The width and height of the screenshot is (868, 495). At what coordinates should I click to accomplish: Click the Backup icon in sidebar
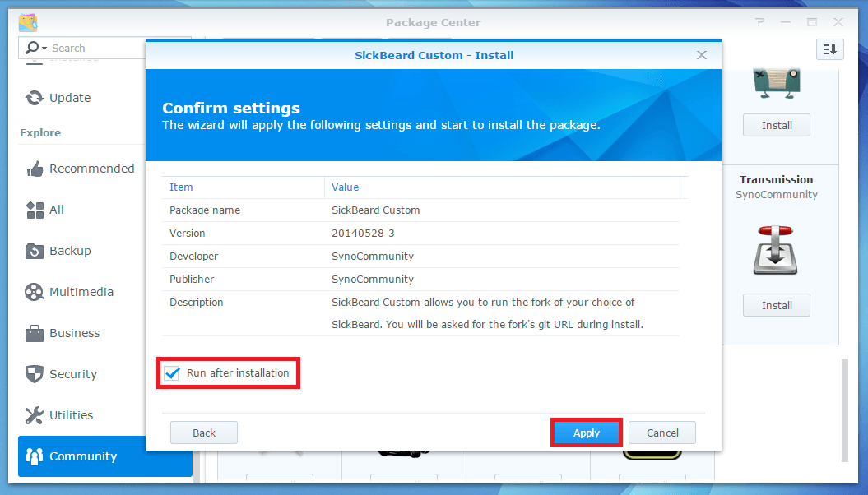click(x=35, y=251)
